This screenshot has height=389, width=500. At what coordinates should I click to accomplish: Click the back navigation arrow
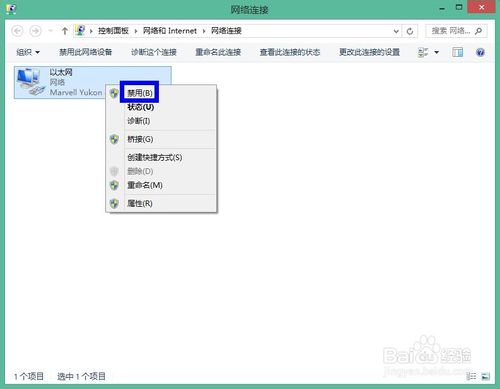17,31
